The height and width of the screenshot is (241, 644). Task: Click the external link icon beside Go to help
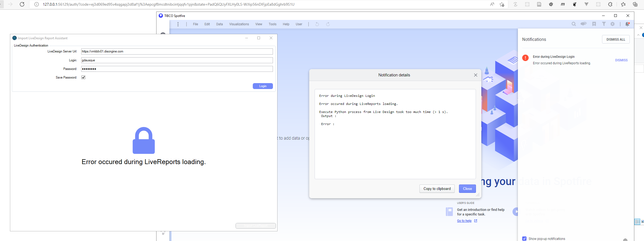(x=476, y=221)
